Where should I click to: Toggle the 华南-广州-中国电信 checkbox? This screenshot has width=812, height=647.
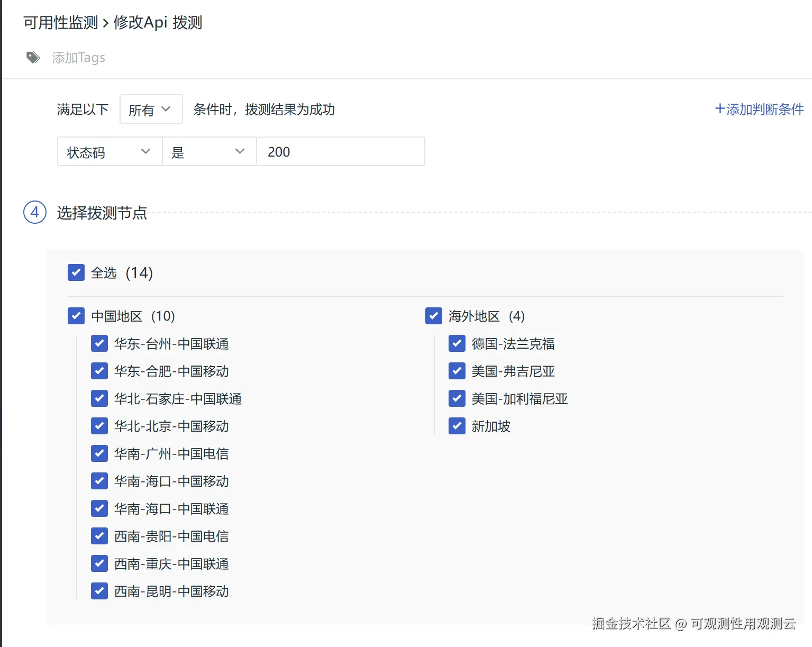click(99, 453)
